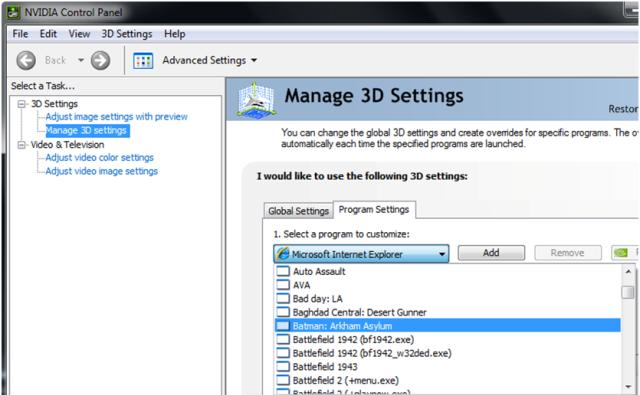The width and height of the screenshot is (640, 395).
Task: Click the Battlefield 1942 (bf1942.exe) icon
Action: point(283,340)
